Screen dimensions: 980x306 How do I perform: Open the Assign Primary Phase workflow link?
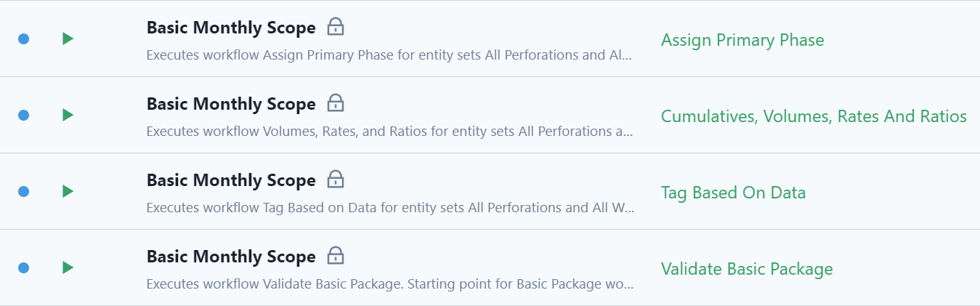coord(742,40)
